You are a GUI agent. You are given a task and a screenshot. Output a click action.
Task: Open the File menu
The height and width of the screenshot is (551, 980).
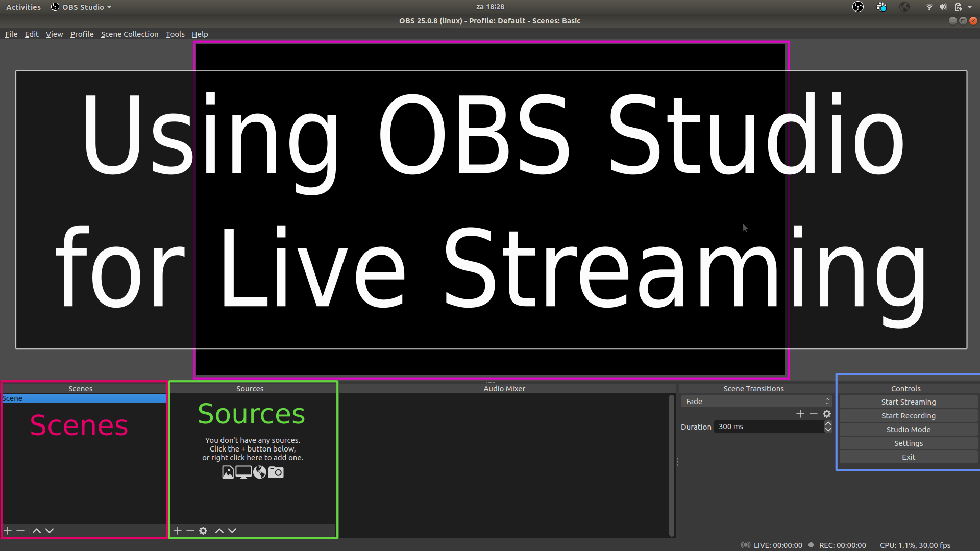click(11, 34)
